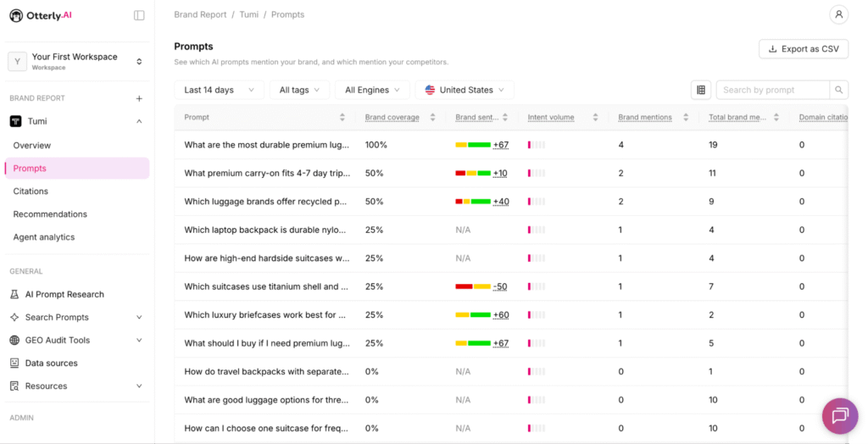This screenshot has height=444, width=868.
Task: Click prompt 'What are good luggage options for thre...'
Action: coord(266,400)
